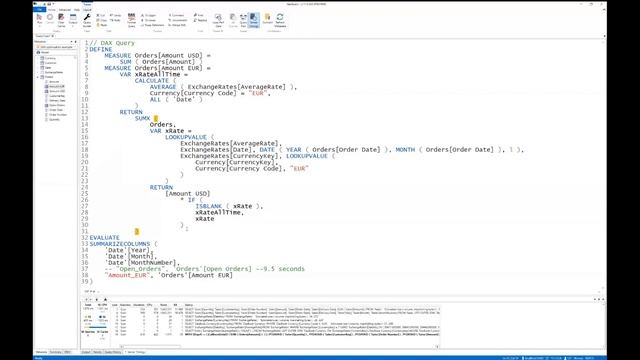
Task: Click the Find ribbon button
Action: (x=199, y=16)
